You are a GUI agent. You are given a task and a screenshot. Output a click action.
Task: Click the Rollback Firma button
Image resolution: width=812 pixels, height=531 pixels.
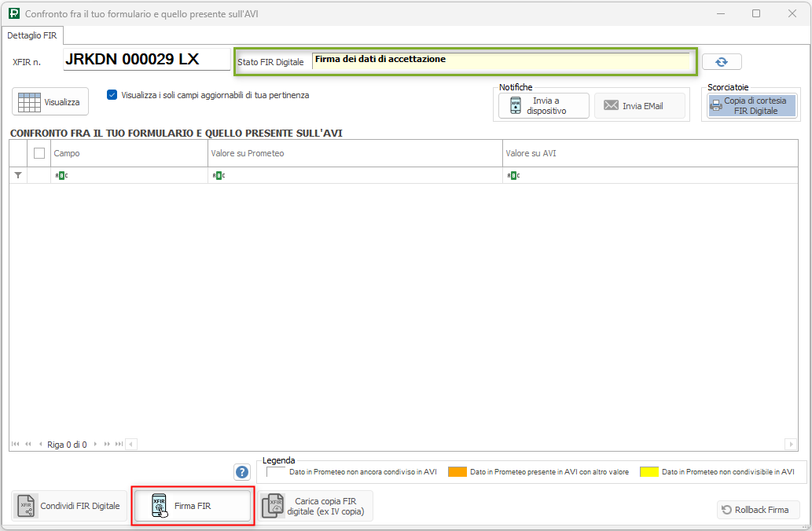pyautogui.click(x=758, y=510)
